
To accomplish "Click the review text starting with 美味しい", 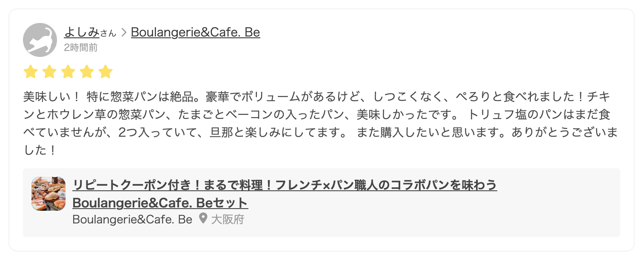I will (170, 97).
